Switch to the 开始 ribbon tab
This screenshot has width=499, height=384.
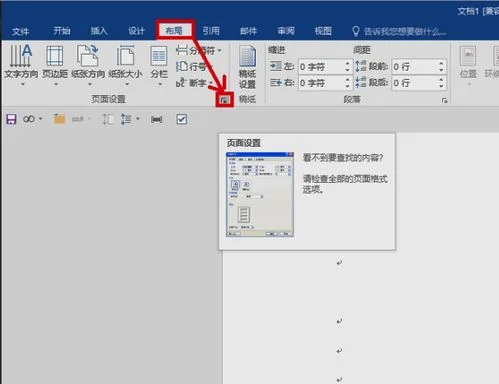(x=62, y=31)
